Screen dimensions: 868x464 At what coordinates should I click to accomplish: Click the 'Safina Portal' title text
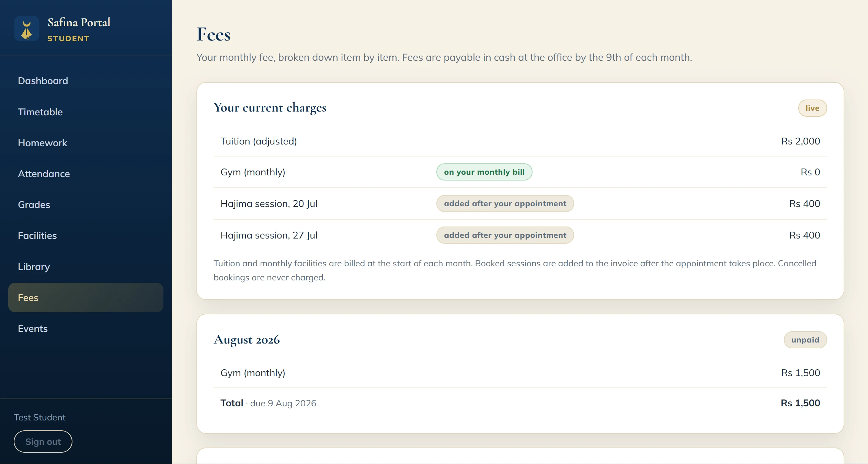(79, 22)
